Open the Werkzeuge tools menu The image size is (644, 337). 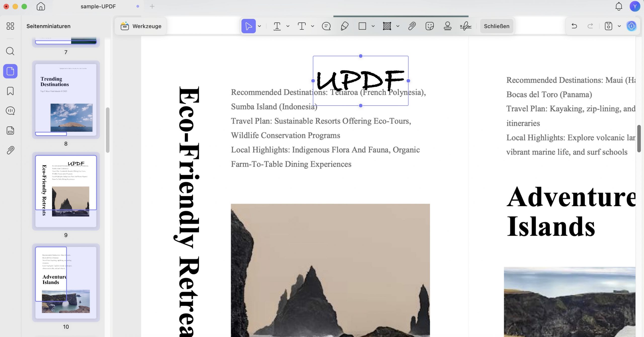(x=141, y=26)
